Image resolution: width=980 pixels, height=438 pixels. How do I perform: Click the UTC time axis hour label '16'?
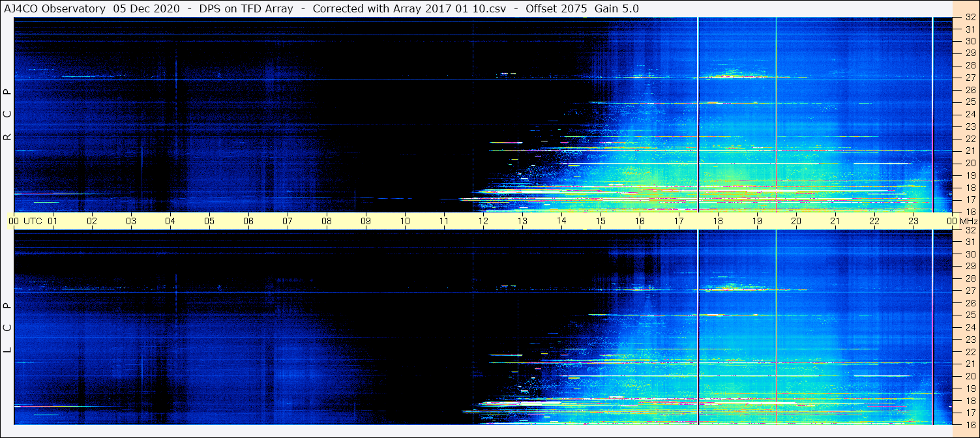click(x=640, y=221)
